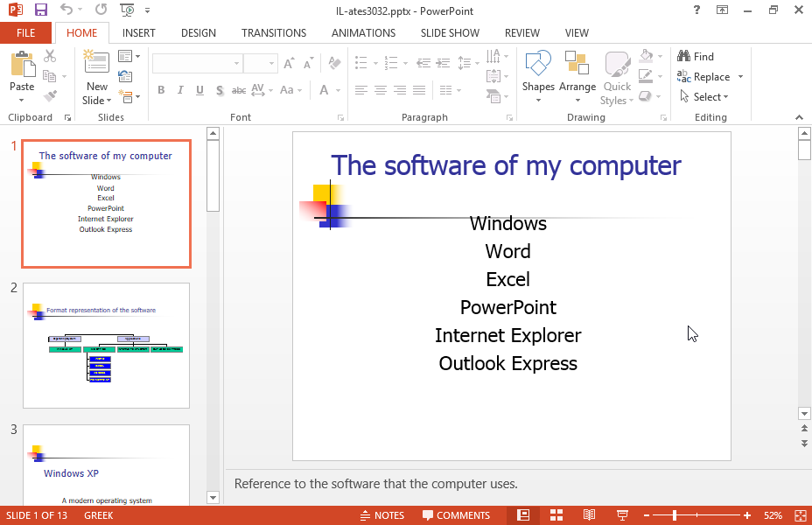Collapse the ribbon with the chevron
Viewport: 812px width, 525px height.
tap(799, 117)
